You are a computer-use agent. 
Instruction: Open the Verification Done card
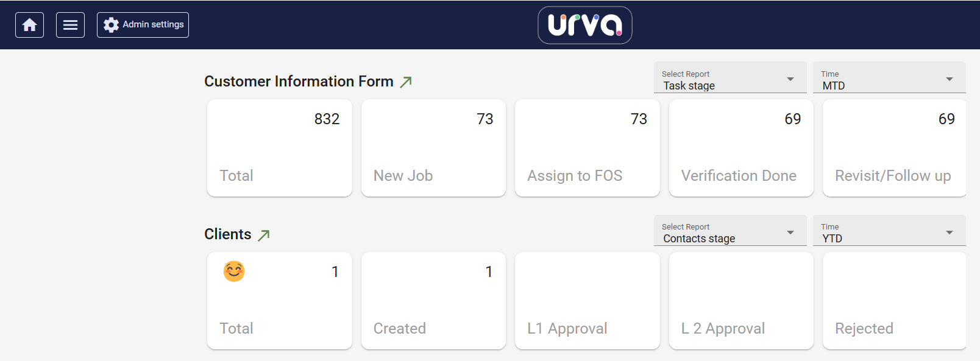click(741, 148)
